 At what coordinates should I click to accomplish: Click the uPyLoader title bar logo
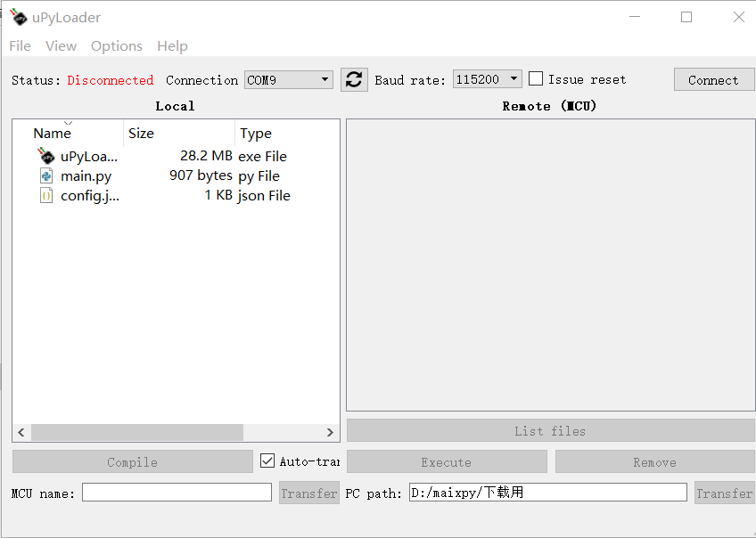[x=19, y=17]
